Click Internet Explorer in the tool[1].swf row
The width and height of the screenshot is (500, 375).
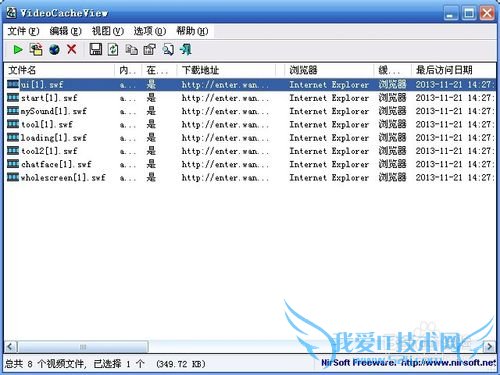point(329,124)
